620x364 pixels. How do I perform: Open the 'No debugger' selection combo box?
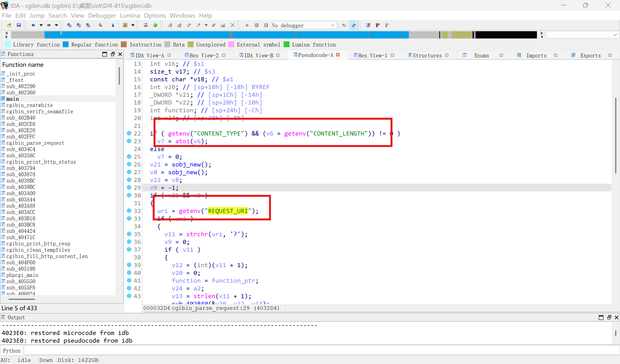(x=304, y=25)
